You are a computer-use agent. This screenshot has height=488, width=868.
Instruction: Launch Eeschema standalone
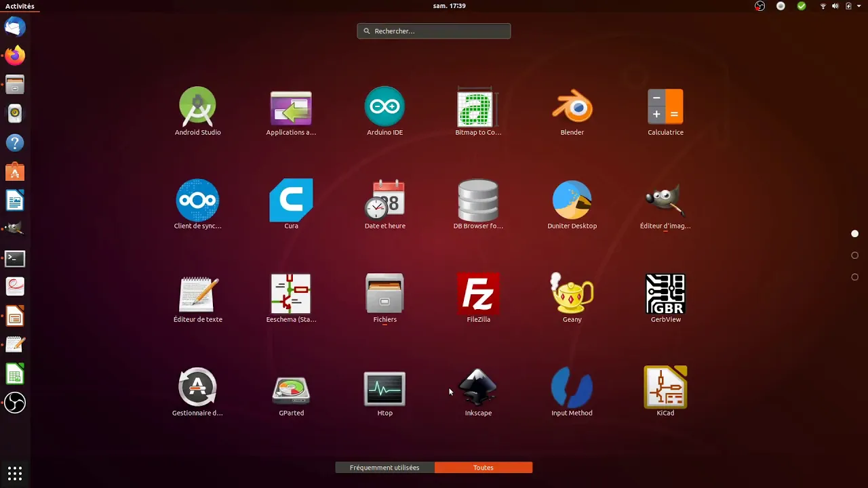(291, 299)
